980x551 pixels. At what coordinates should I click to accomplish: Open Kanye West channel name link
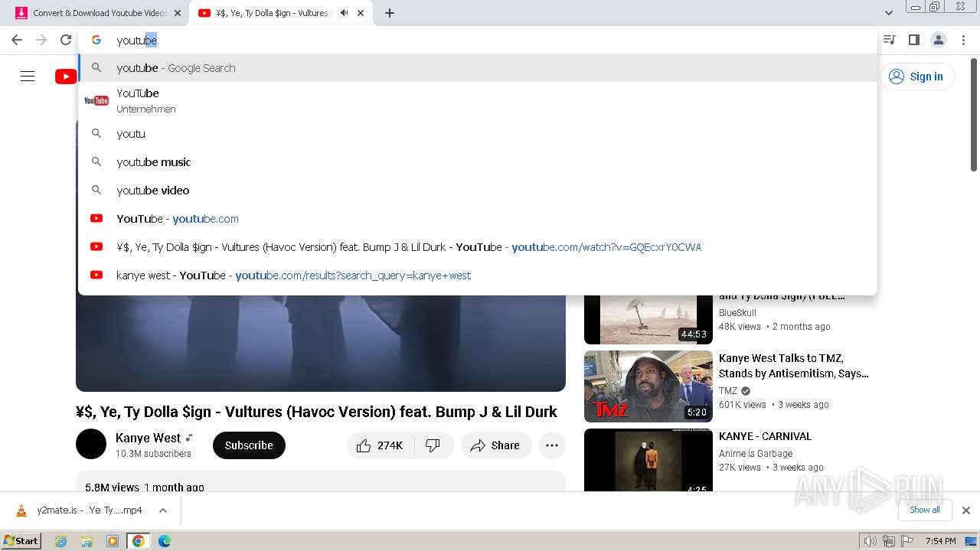coord(148,438)
